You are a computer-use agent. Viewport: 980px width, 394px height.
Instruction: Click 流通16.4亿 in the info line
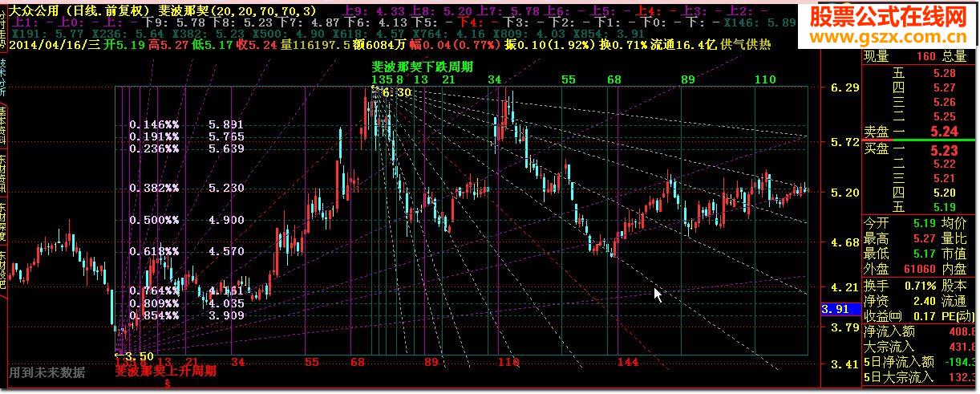[x=682, y=46]
